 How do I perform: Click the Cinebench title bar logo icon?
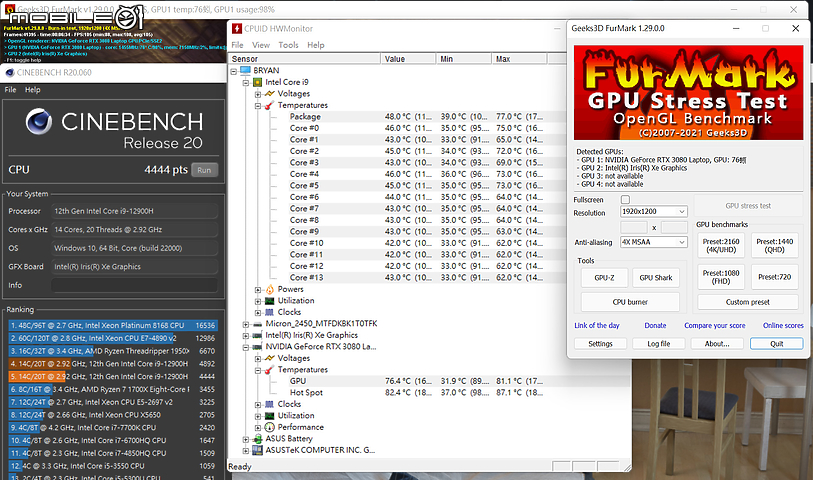point(9,73)
